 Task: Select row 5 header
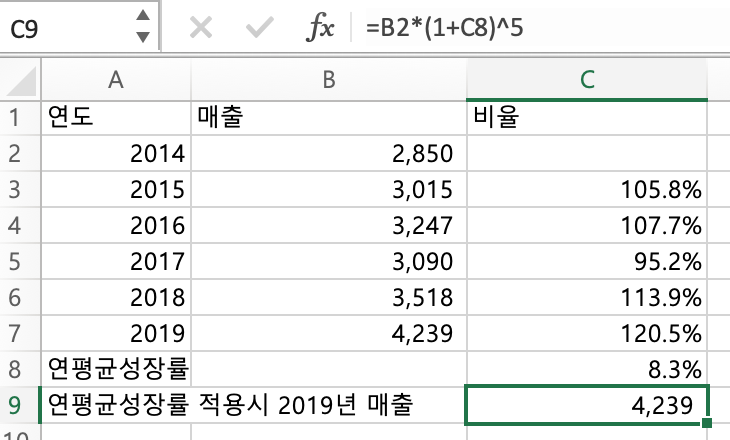coord(20,261)
